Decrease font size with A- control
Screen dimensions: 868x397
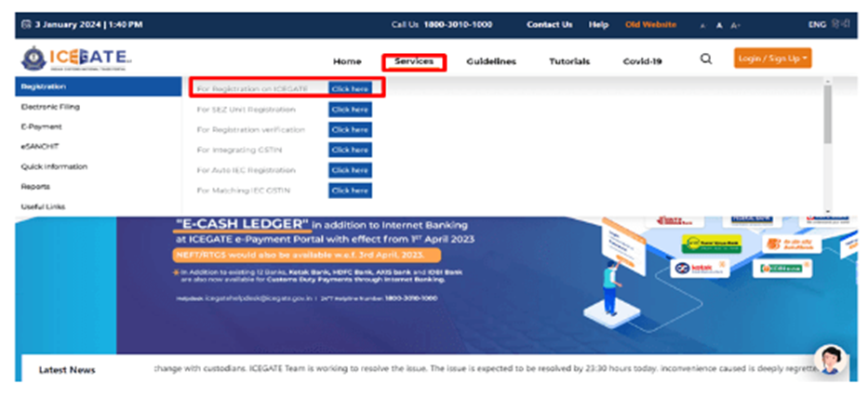(x=703, y=25)
